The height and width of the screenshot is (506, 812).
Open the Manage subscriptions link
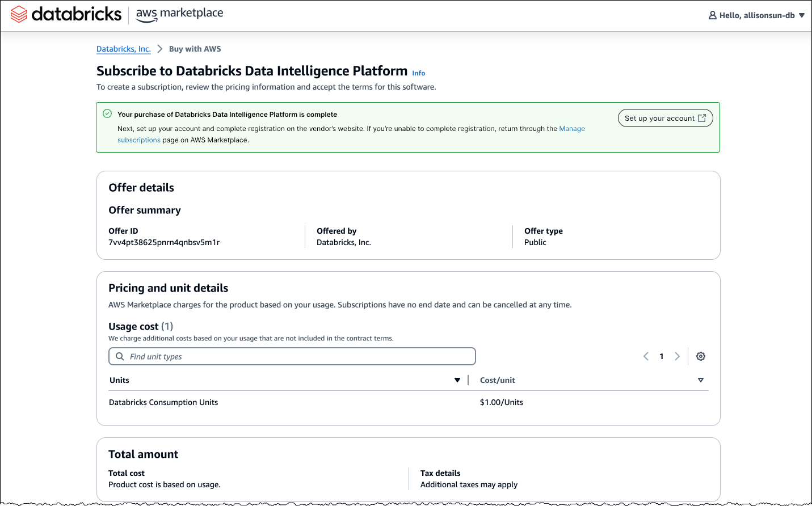point(572,129)
